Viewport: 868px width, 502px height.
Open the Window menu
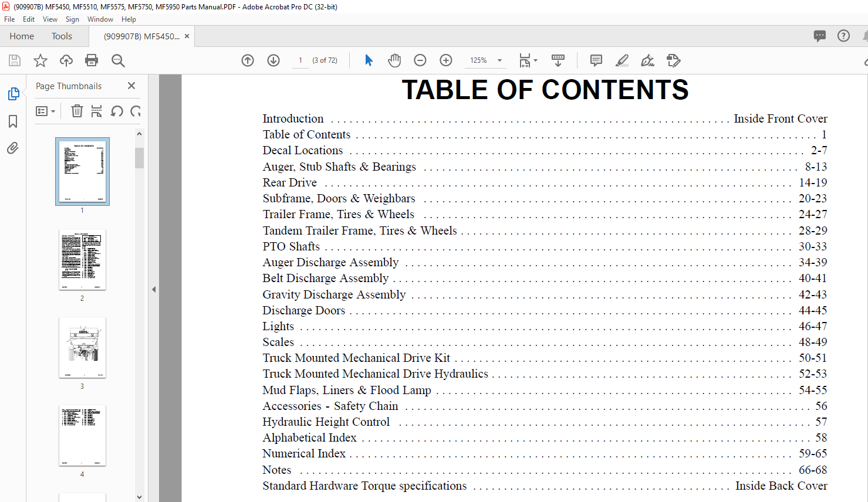[x=100, y=19]
